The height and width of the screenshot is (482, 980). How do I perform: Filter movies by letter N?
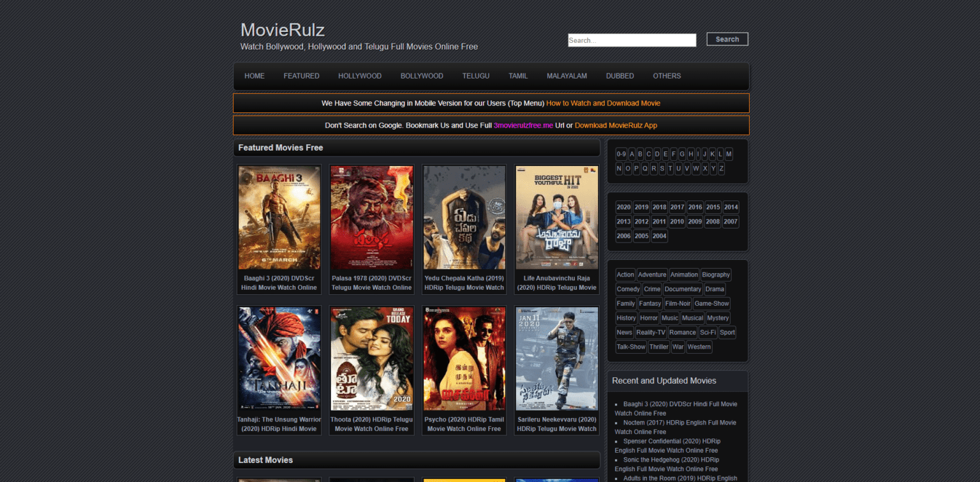619,169
